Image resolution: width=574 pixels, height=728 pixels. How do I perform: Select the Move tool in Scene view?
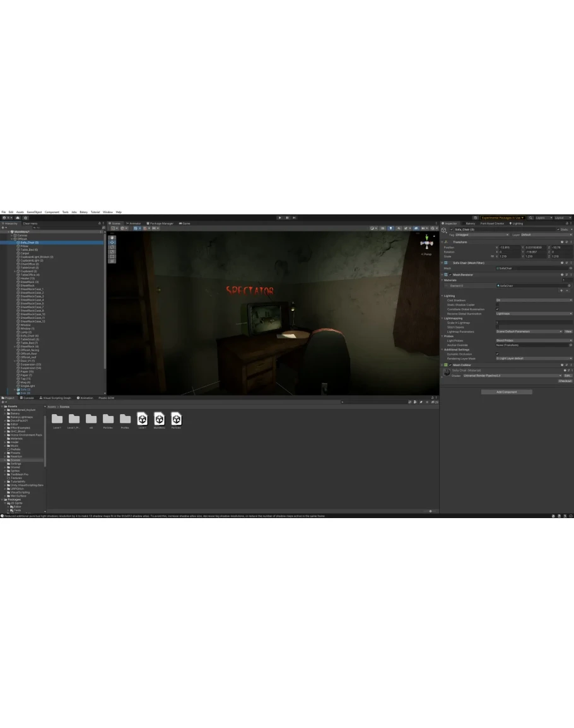coord(112,242)
